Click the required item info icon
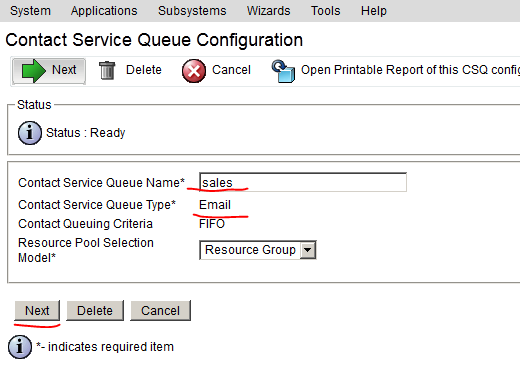Screen dimensions: 520x366 click(x=20, y=347)
